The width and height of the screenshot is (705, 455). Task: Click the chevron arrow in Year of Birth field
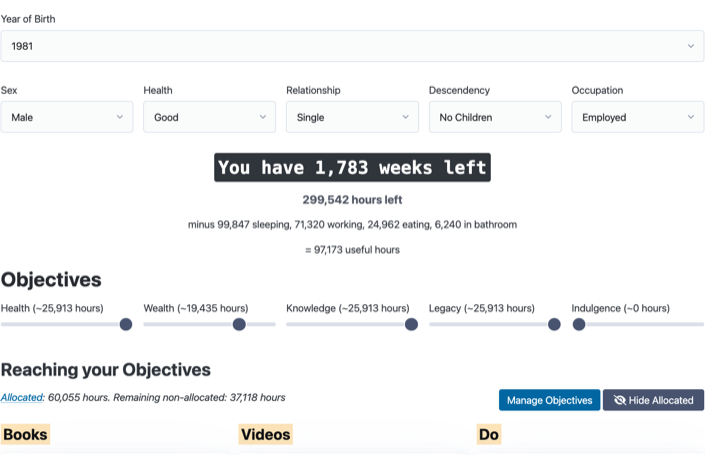coord(691,46)
